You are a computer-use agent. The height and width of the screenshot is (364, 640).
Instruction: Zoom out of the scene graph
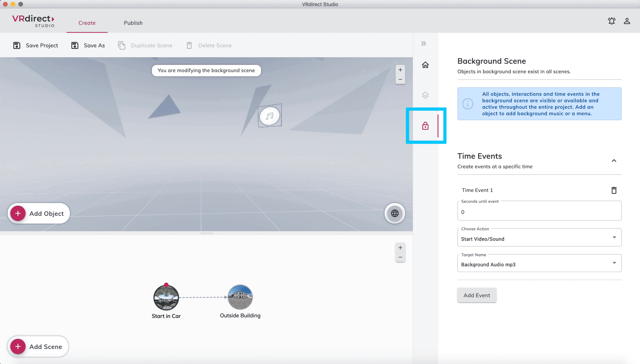point(400,257)
